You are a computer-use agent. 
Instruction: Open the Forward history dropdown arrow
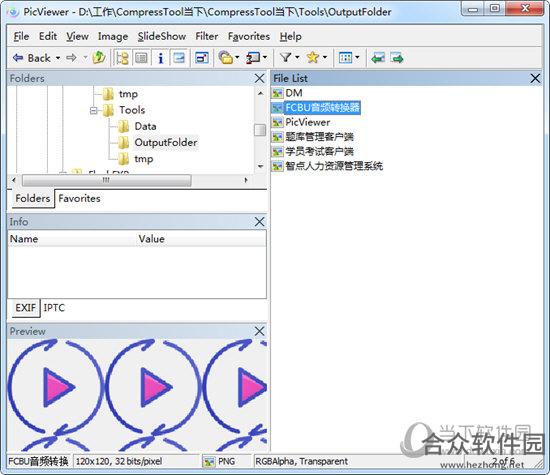[85, 58]
